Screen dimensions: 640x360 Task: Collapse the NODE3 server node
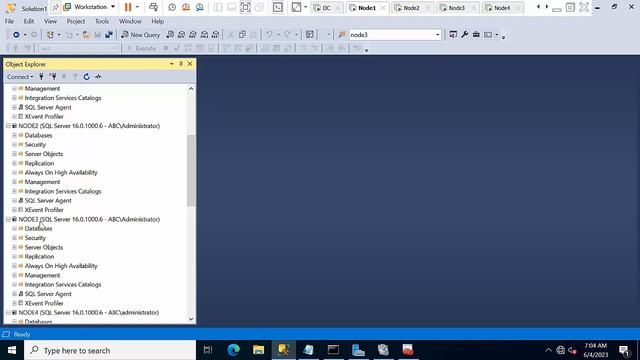[x=8, y=220]
